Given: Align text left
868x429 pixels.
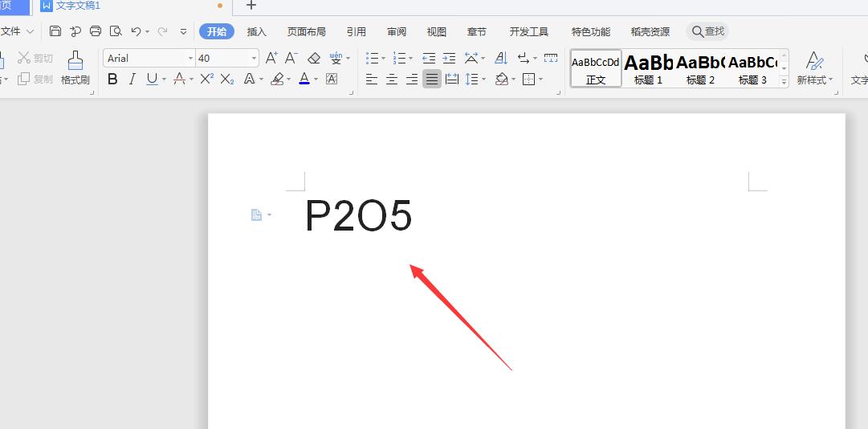Looking at the screenshot, I should pyautogui.click(x=372, y=80).
